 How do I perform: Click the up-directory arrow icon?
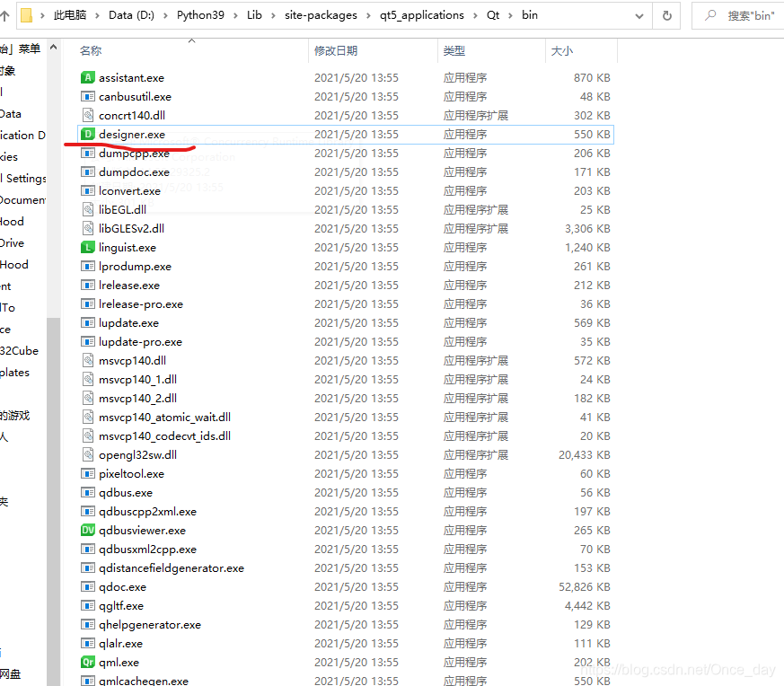[x=5, y=15]
